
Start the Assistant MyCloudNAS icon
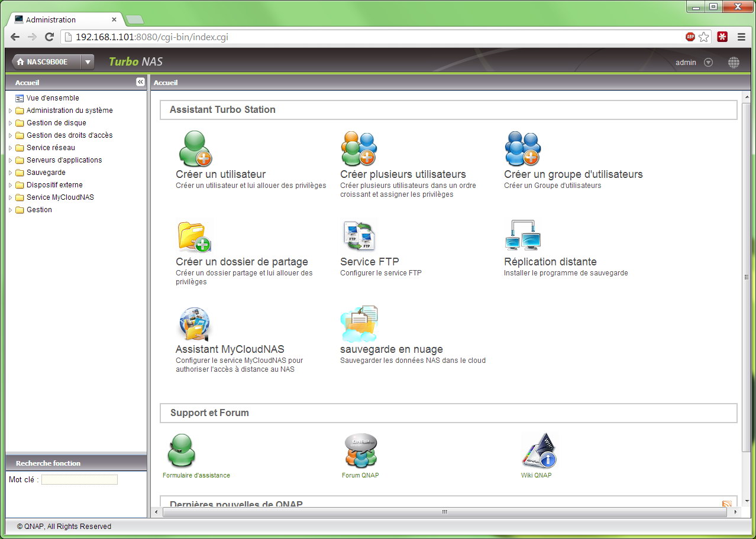tap(195, 324)
